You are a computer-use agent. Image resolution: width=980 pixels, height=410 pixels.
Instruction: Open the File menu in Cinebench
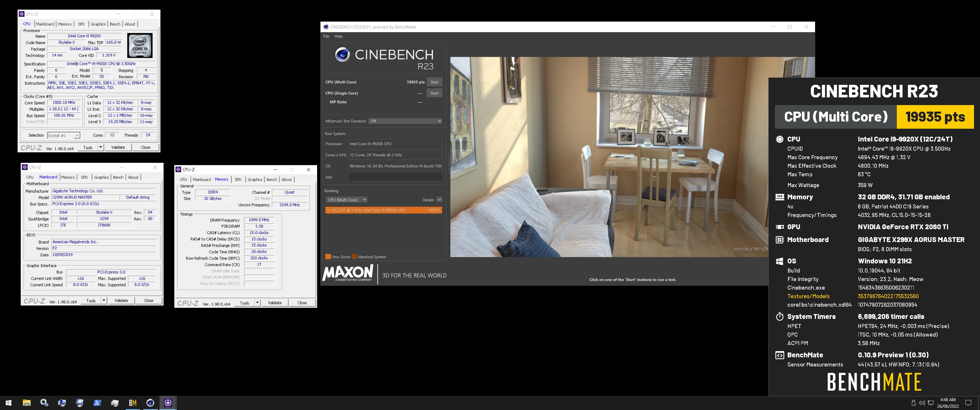[326, 36]
